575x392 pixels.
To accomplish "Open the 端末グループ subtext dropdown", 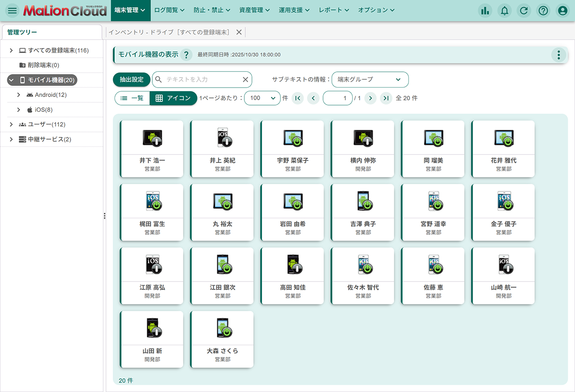I will point(370,79).
